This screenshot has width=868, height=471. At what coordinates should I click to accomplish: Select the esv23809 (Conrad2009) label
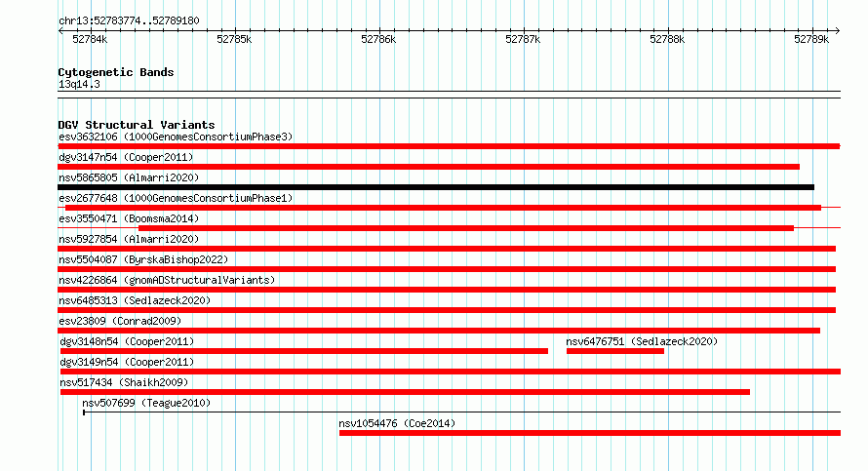click(120, 321)
